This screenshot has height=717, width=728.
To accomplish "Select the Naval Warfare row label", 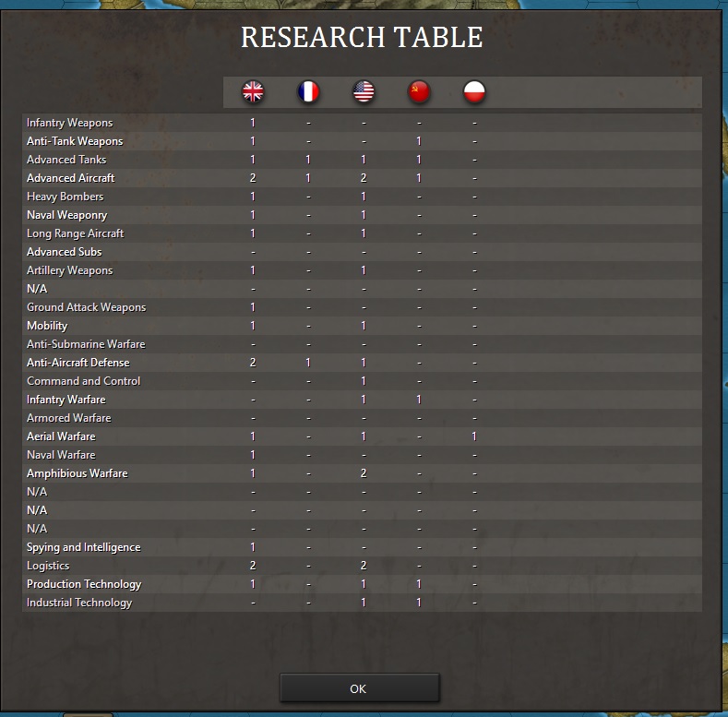I will 61,455.
